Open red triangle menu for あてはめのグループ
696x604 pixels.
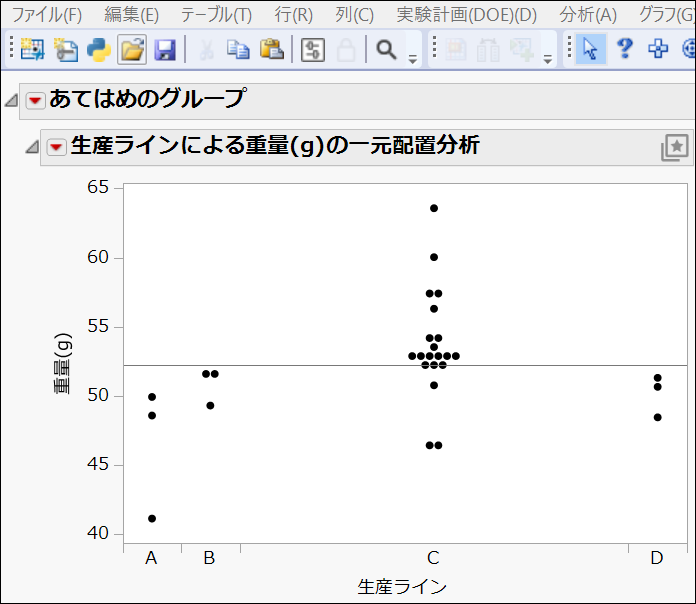pyautogui.click(x=35, y=101)
